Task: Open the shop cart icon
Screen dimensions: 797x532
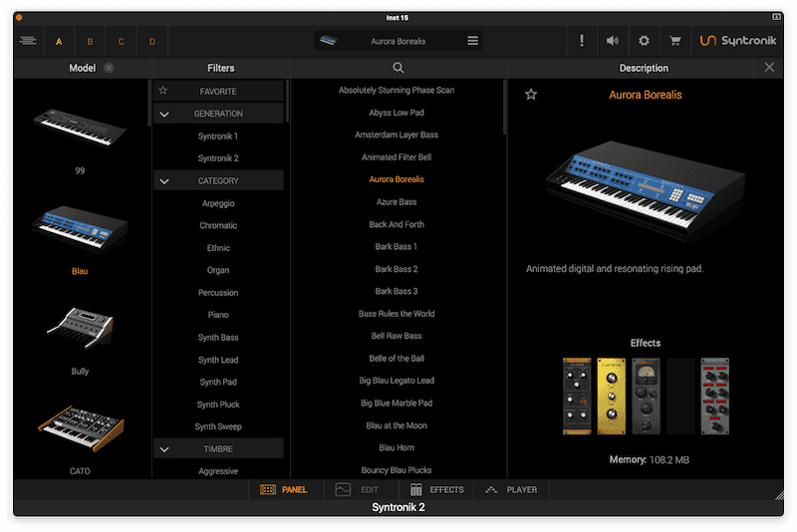Action: pos(675,41)
